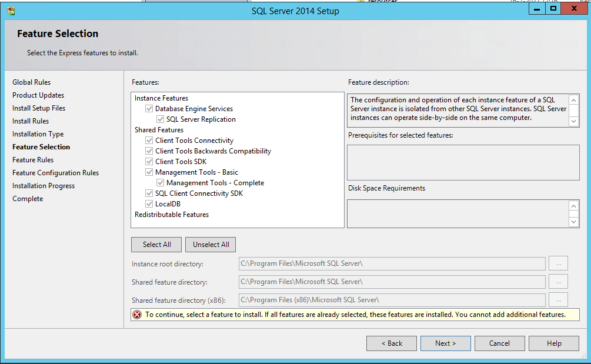
Task: Select Installation Progress step
Action: 44,186
